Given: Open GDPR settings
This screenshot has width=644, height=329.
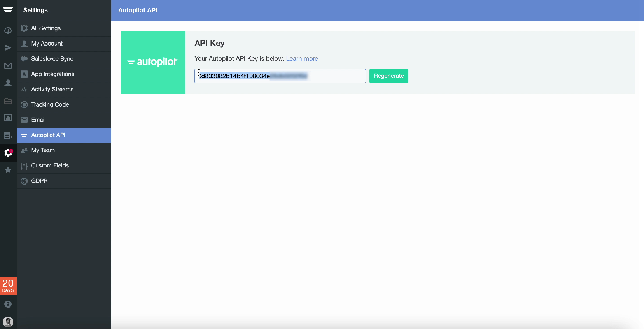Looking at the screenshot, I should click(64, 181).
